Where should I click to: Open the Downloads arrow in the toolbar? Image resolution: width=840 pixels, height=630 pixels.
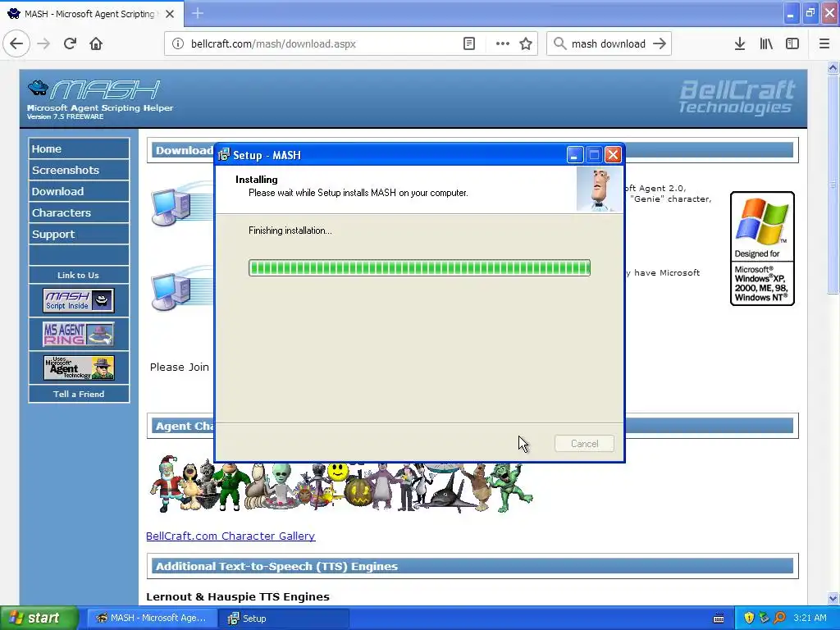(740, 44)
